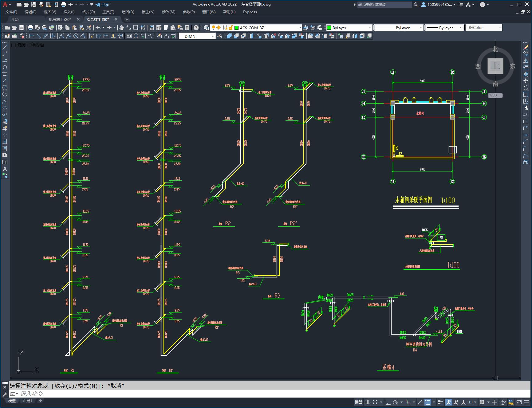Open the 绘图(D) menu
The height and width of the screenshot is (408, 532).
128,12
